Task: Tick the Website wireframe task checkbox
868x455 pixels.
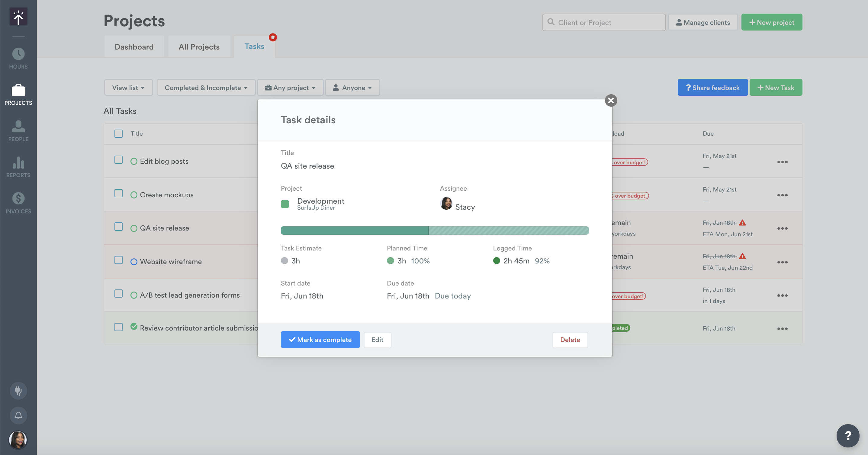Action: tap(118, 260)
